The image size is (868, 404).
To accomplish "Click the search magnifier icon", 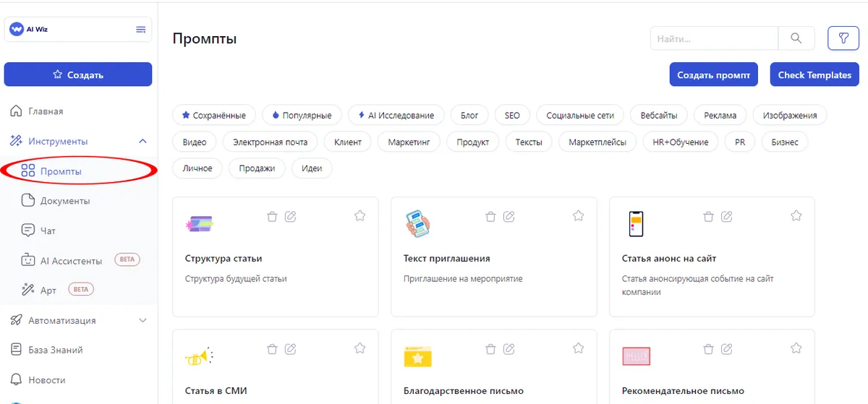I will (796, 38).
